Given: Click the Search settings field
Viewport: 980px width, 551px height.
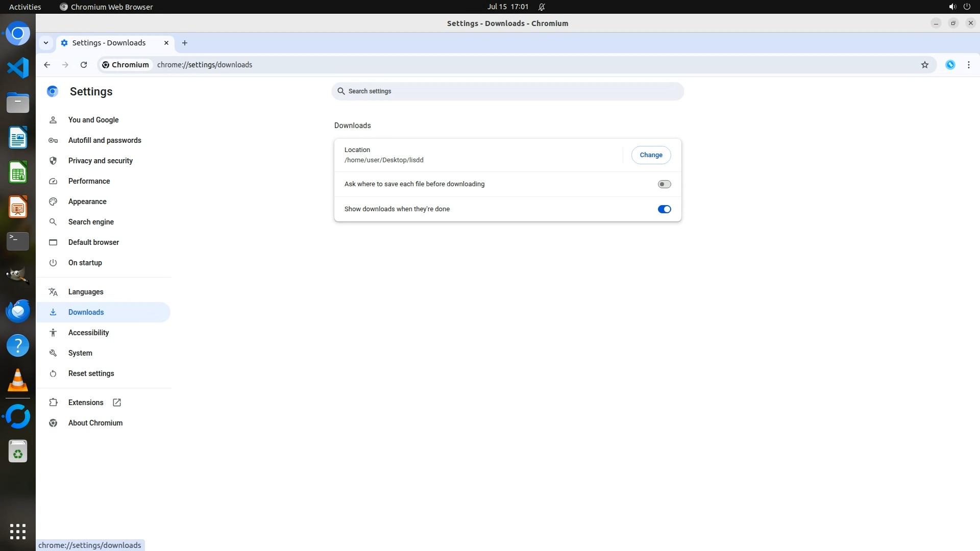Looking at the screenshot, I should [x=507, y=91].
